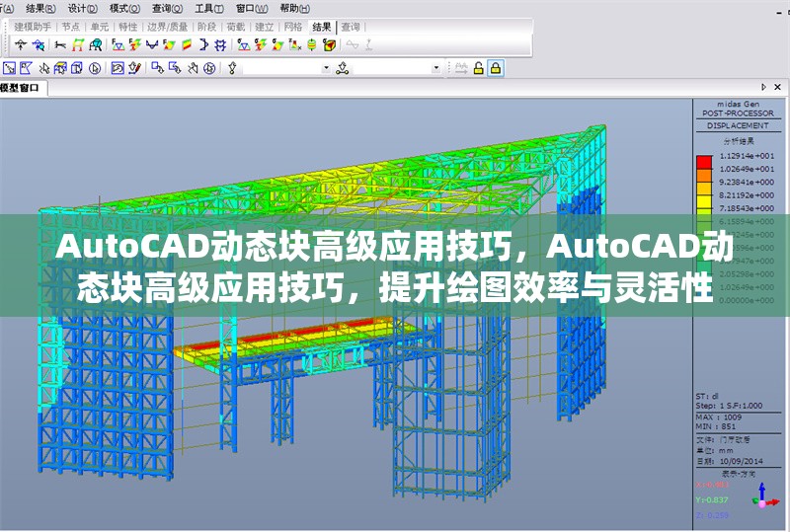Click the Beam Stresses icon (sigma with lightning)

(x=261, y=44)
